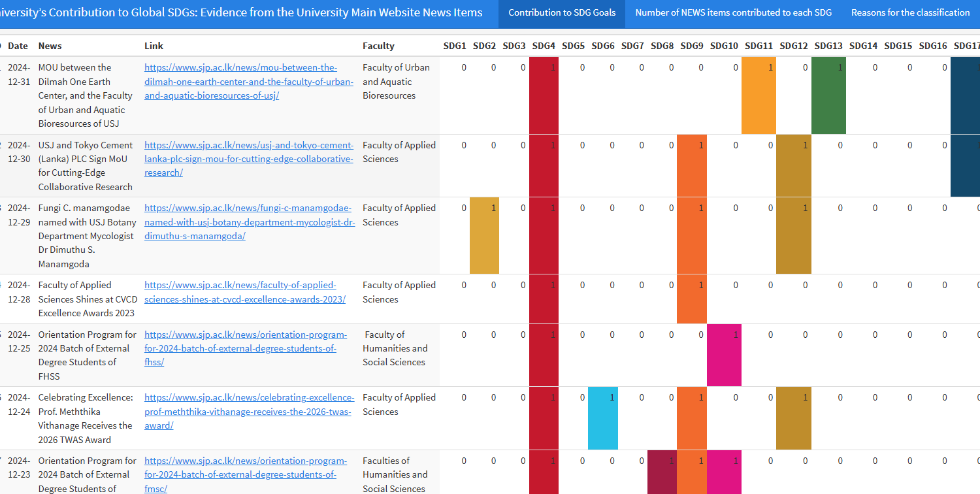Click the yellow SDG2 cell for Fungi news

484,235
